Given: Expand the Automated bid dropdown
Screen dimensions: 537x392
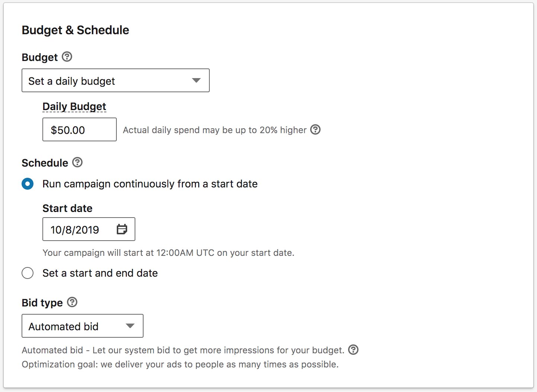Looking at the screenshot, I should click(x=82, y=326).
